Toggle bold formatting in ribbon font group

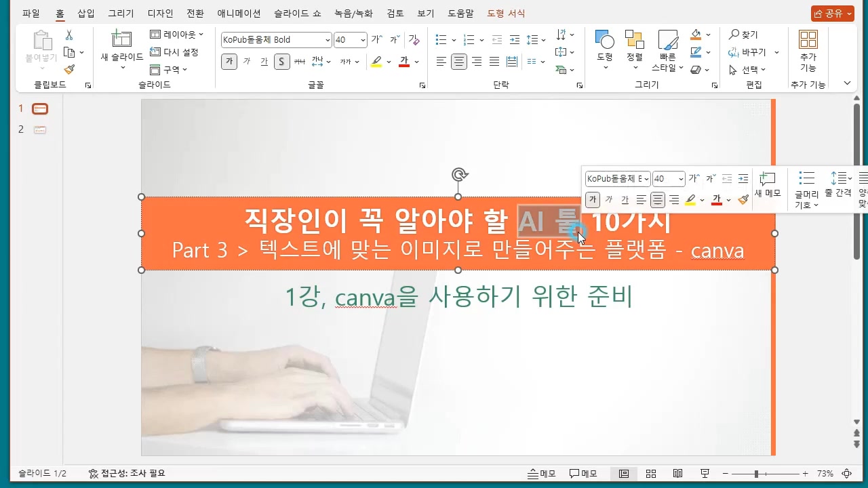coord(229,62)
